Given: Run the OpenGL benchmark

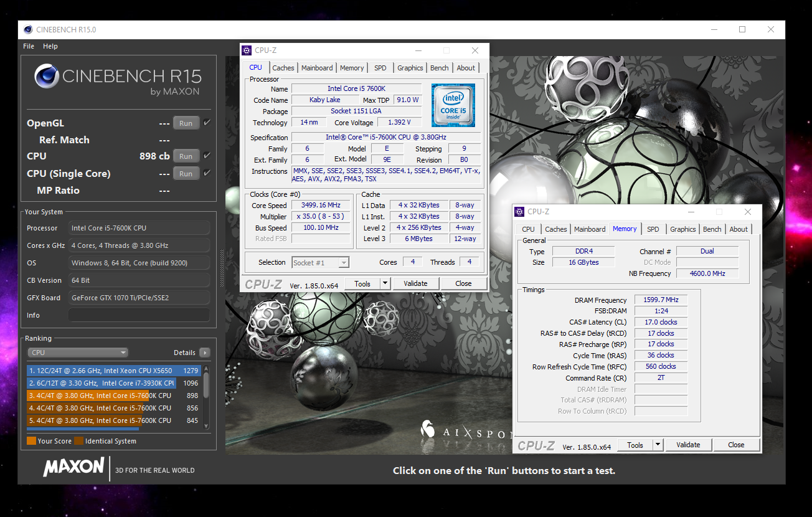Looking at the screenshot, I should point(186,123).
